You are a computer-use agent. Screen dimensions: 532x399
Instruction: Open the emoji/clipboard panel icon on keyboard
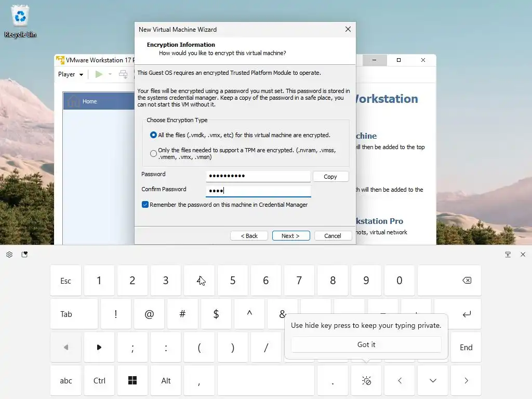pyautogui.click(x=24, y=255)
